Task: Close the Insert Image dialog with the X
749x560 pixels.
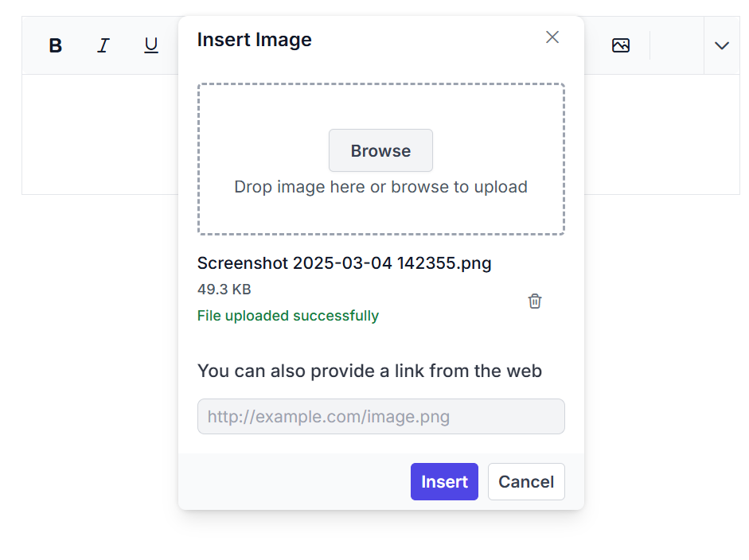Action: pyautogui.click(x=552, y=37)
